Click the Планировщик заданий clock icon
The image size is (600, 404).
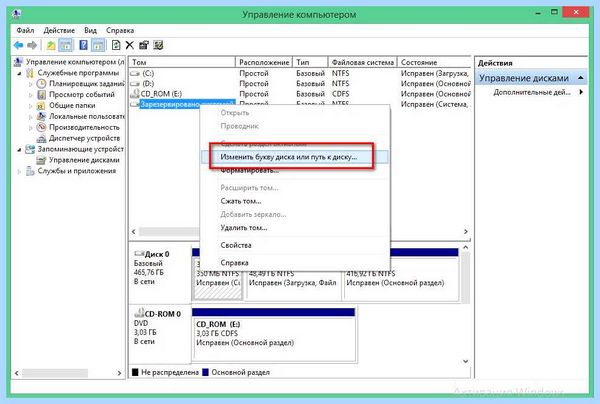(x=41, y=83)
